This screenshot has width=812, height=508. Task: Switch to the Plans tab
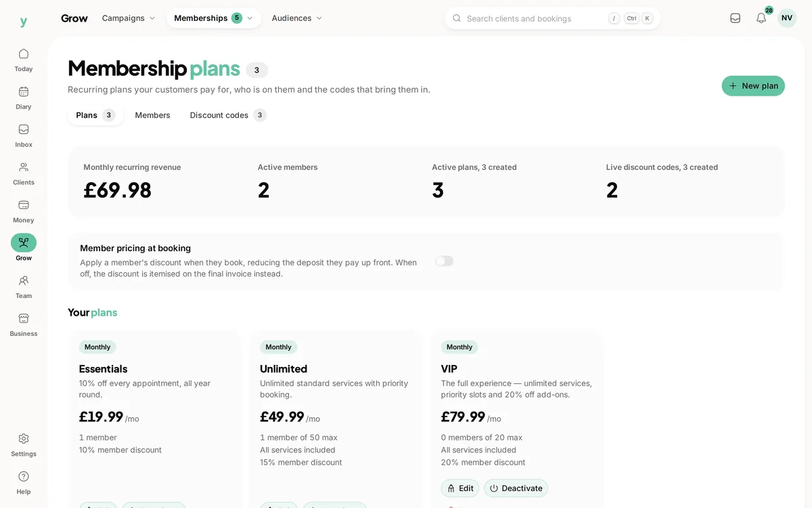coord(95,115)
